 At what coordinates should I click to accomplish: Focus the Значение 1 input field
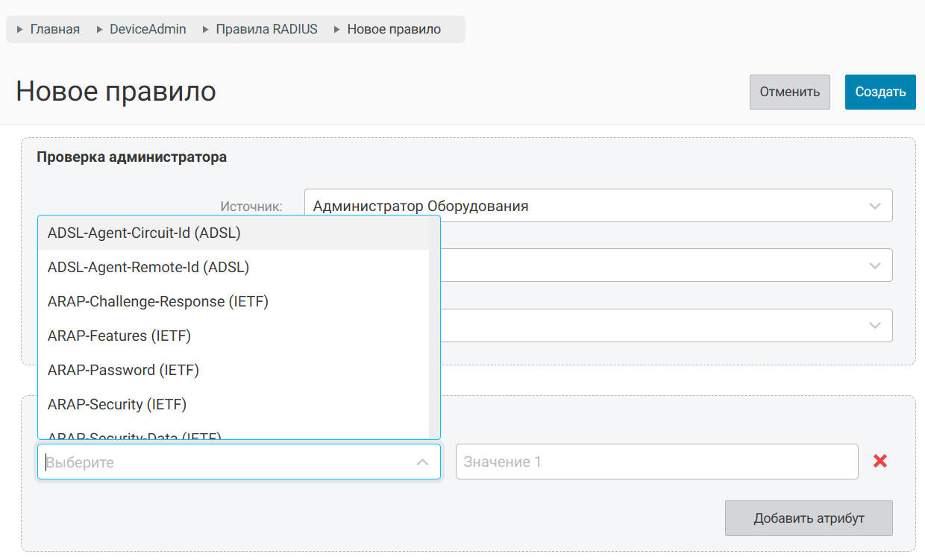[656, 462]
